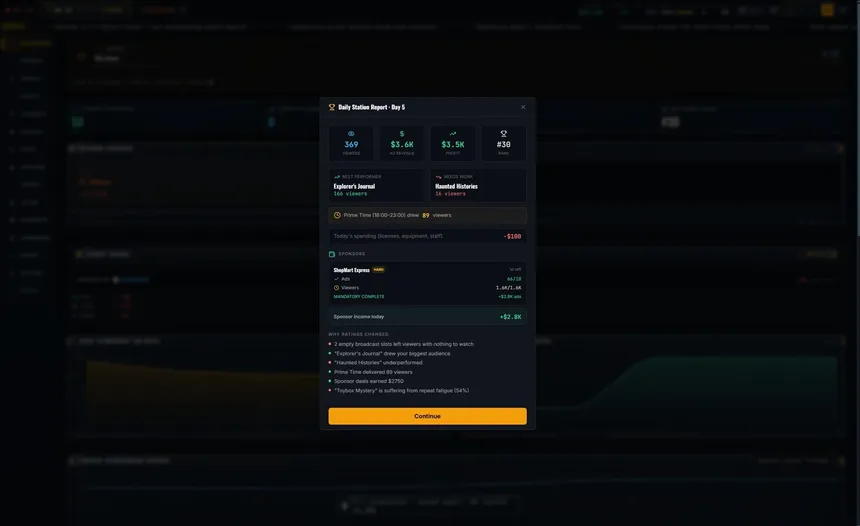This screenshot has height=526, width=860.
Task: Click the Continue button
Action: [427, 416]
